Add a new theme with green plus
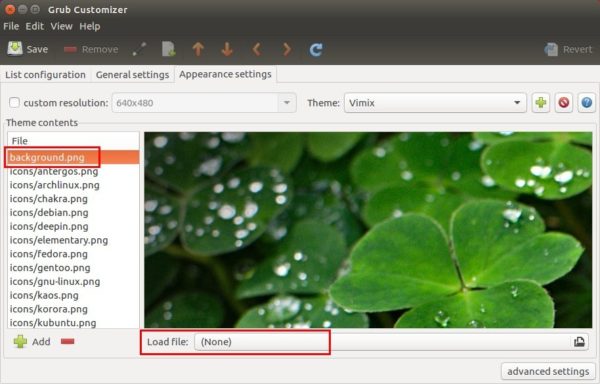 coord(541,103)
